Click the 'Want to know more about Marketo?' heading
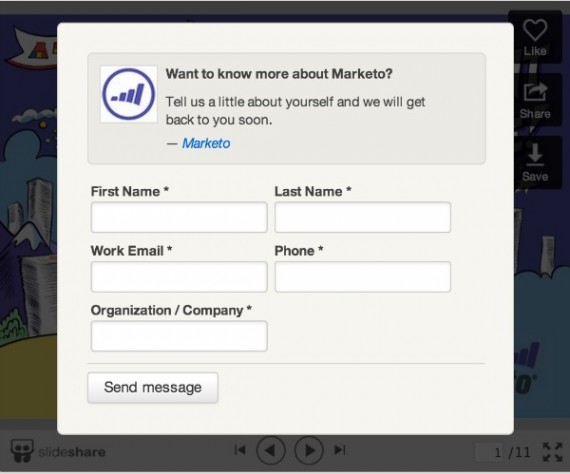 click(x=279, y=74)
